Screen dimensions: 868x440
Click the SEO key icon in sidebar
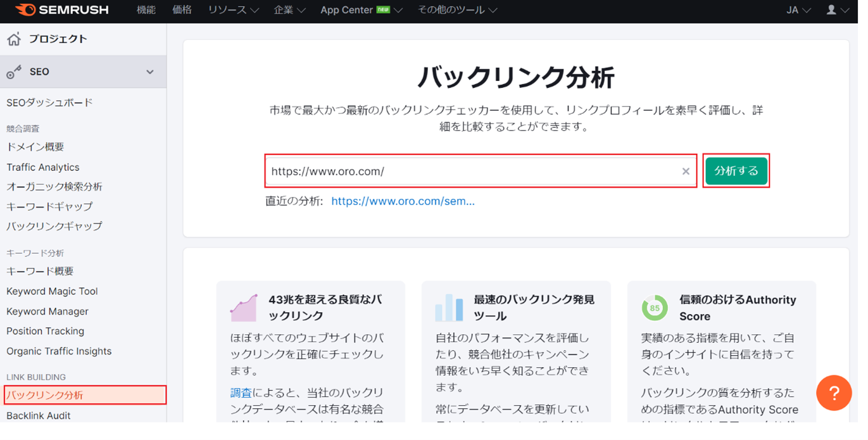[14, 72]
